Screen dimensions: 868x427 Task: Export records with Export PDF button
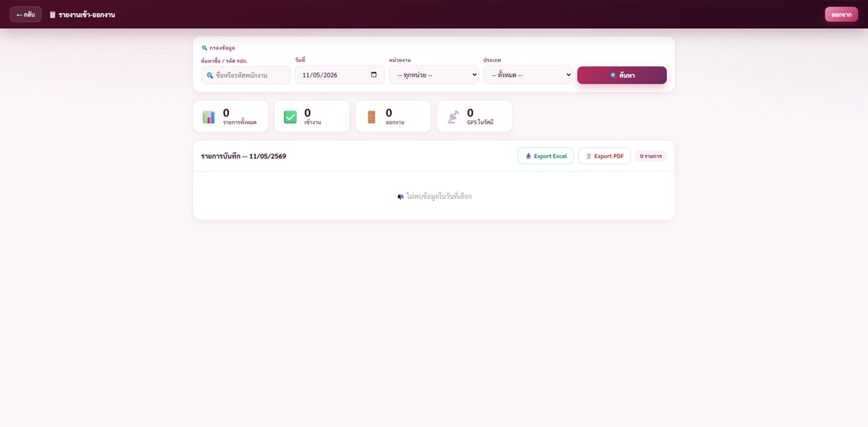[604, 156]
